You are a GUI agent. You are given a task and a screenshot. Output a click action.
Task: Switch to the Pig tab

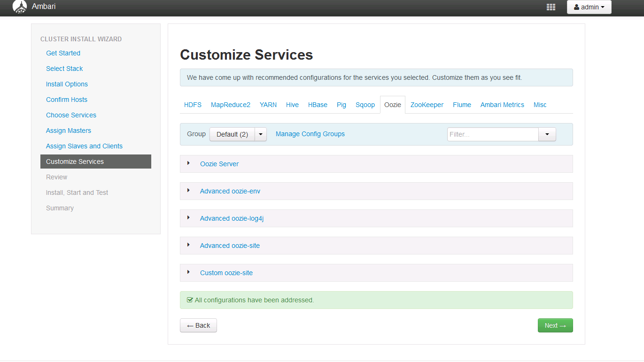pos(341,105)
